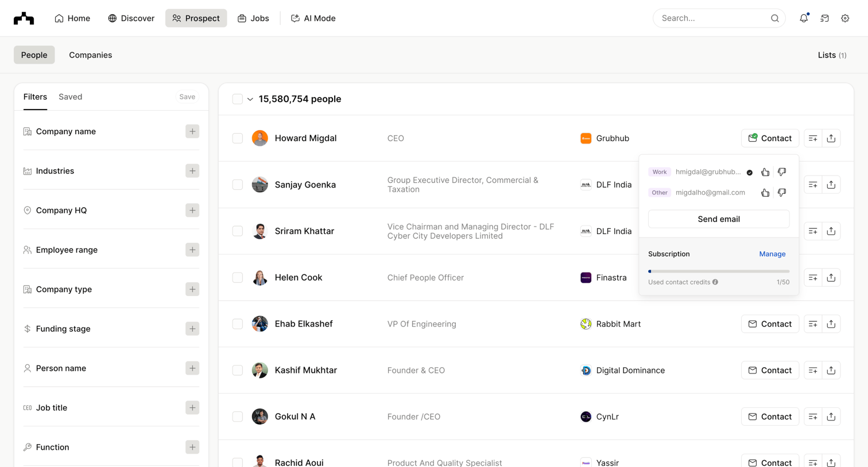Export Howard Migdal's profile
The image size is (868, 467).
click(x=831, y=138)
